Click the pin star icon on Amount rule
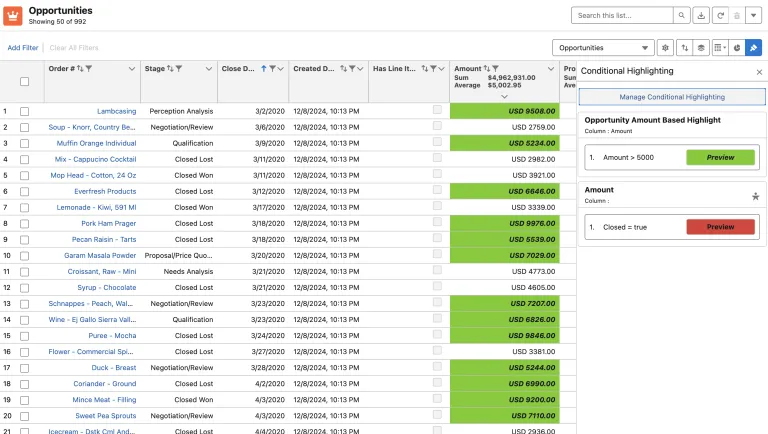 pyautogui.click(x=755, y=196)
